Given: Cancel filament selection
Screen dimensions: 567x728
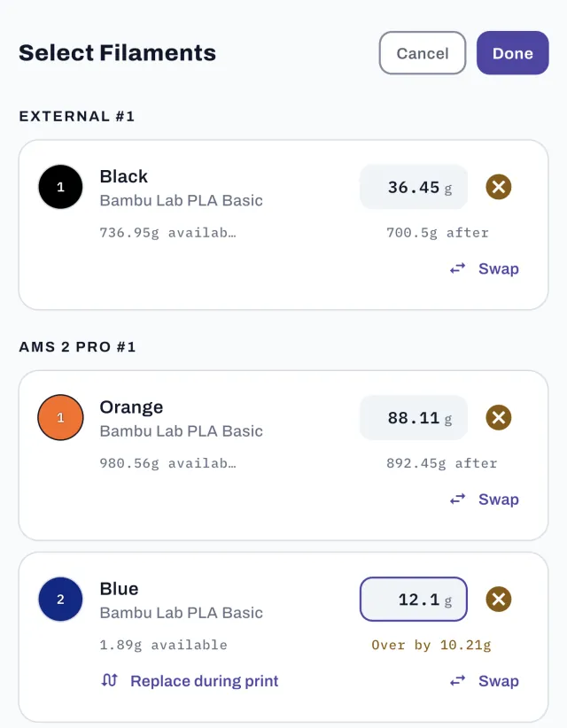Looking at the screenshot, I should pyautogui.click(x=422, y=53).
